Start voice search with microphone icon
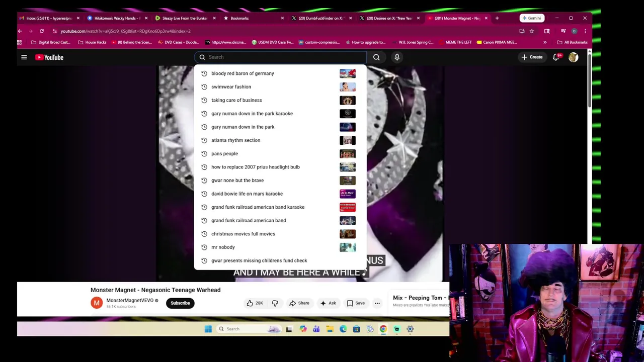644x362 pixels. click(x=397, y=57)
